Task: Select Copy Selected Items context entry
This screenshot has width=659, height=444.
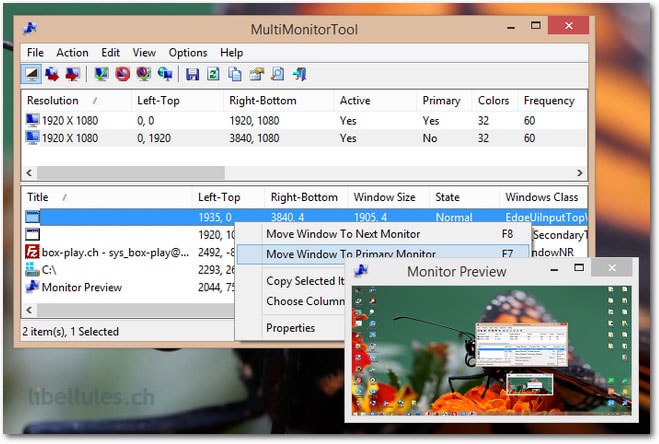Action: (x=305, y=280)
